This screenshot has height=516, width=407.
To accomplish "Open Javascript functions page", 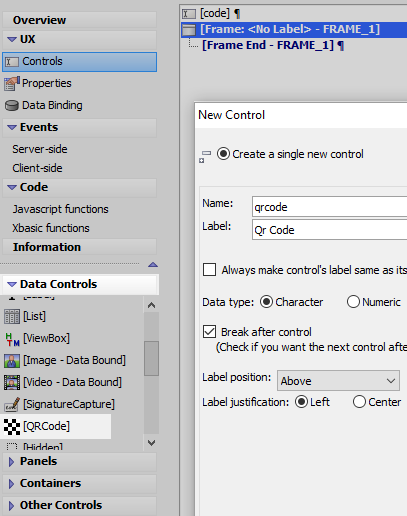I will click(60, 209).
